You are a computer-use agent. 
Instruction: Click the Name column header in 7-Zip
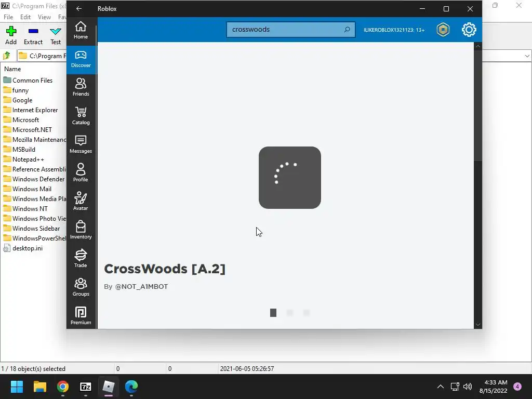[x=12, y=69]
